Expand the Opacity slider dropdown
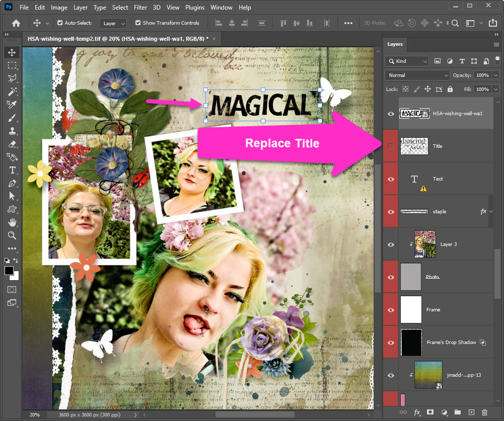Viewport: 504px width, 421px height. click(x=496, y=75)
